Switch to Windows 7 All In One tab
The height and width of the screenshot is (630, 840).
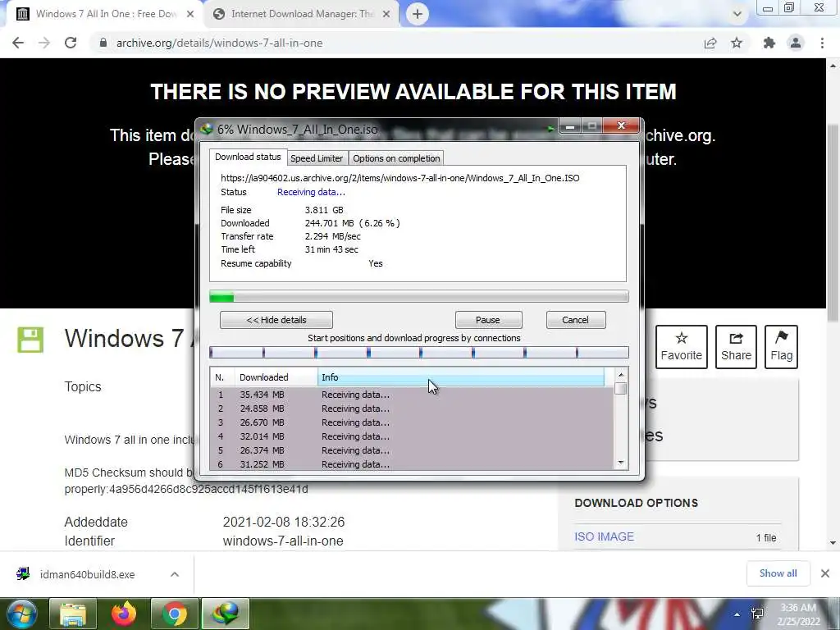[106, 14]
